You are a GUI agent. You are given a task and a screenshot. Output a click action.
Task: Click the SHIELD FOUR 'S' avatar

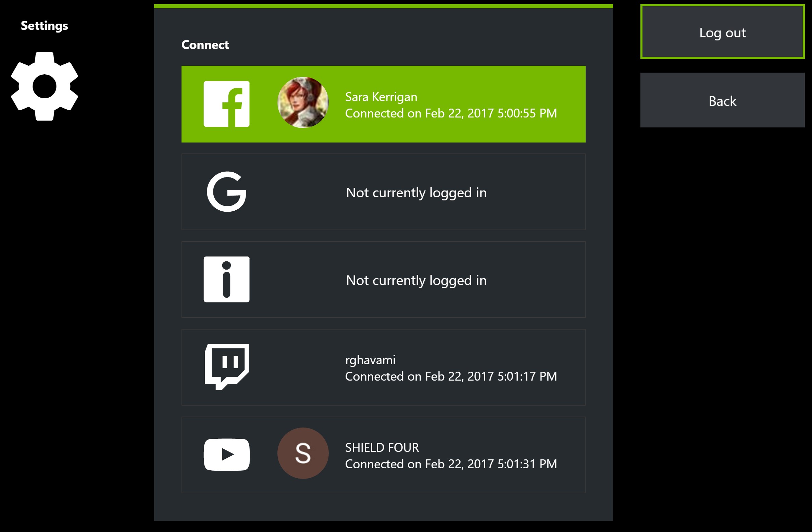[303, 453]
